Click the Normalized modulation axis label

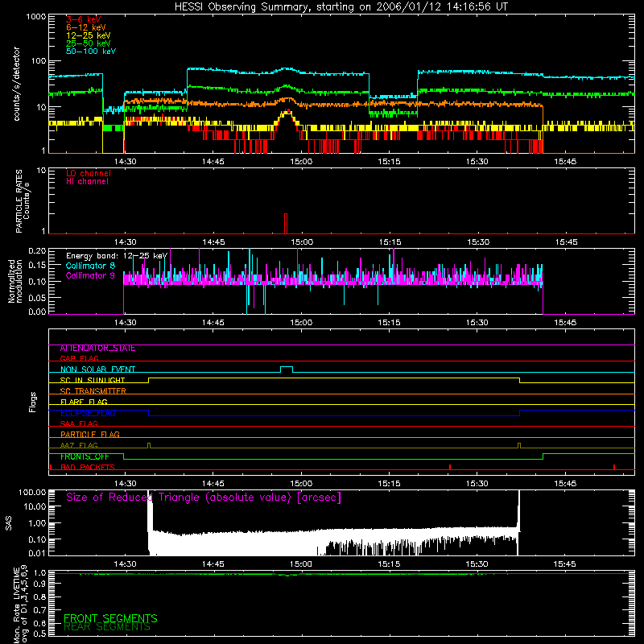point(14,281)
